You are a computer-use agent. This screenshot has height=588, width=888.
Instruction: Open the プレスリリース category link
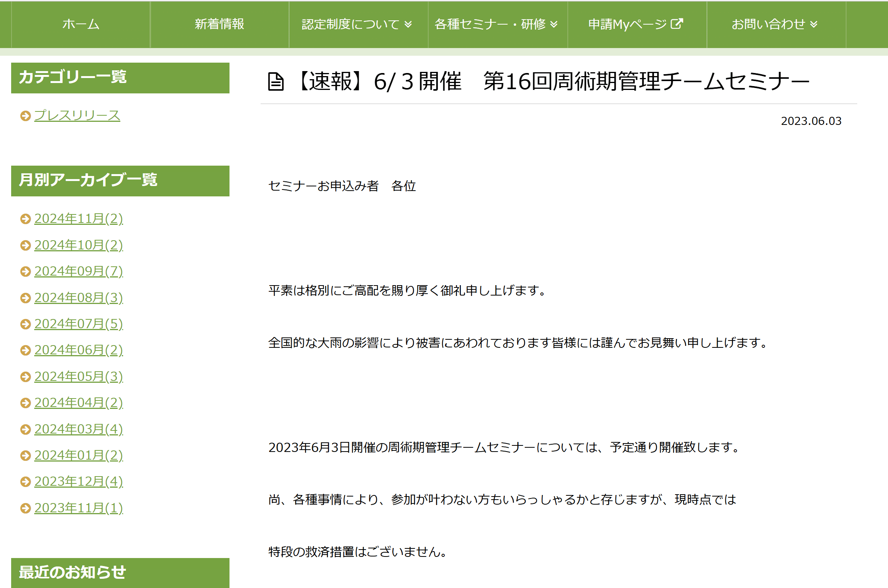click(x=77, y=115)
